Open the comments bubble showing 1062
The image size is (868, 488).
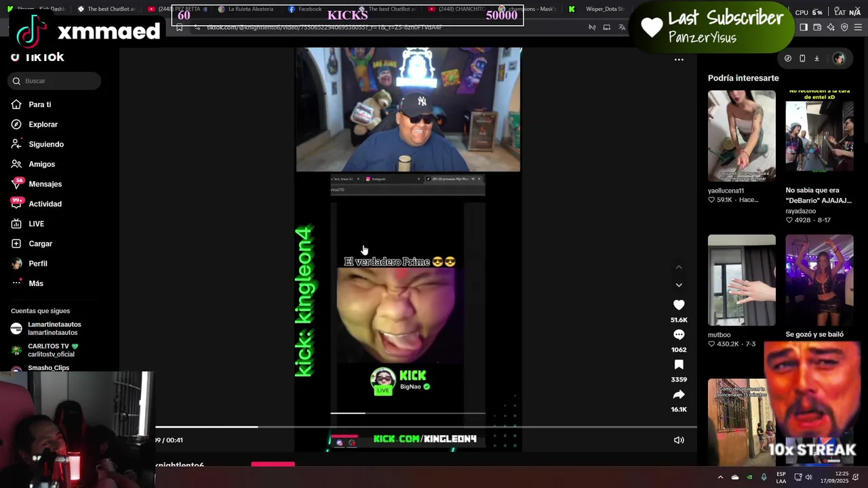[679, 335]
